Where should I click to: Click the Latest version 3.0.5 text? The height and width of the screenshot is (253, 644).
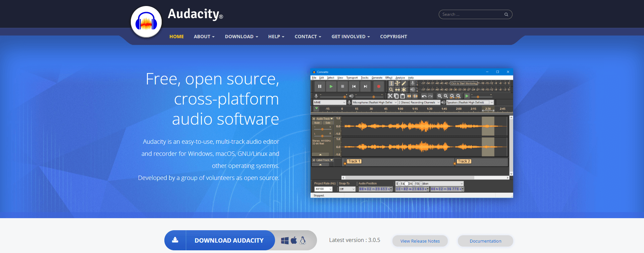[355, 240]
